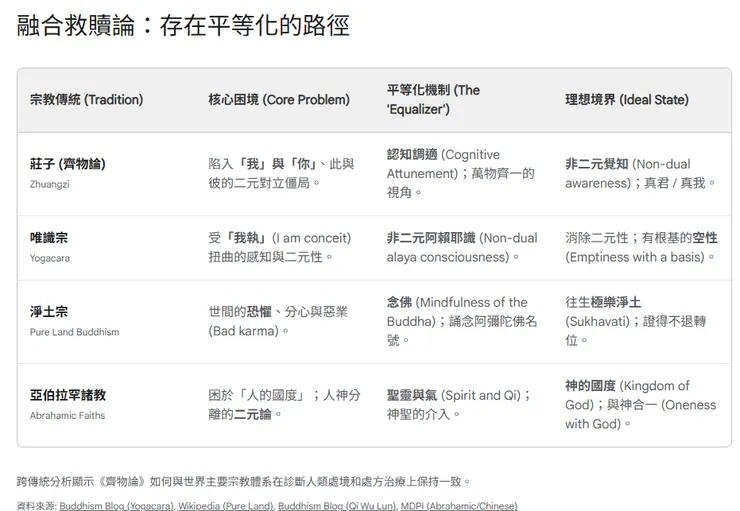Viewport: 740px width, 511px height.
Task: Open the Wikipedia (Pure Land) source link
Action: pos(226,506)
